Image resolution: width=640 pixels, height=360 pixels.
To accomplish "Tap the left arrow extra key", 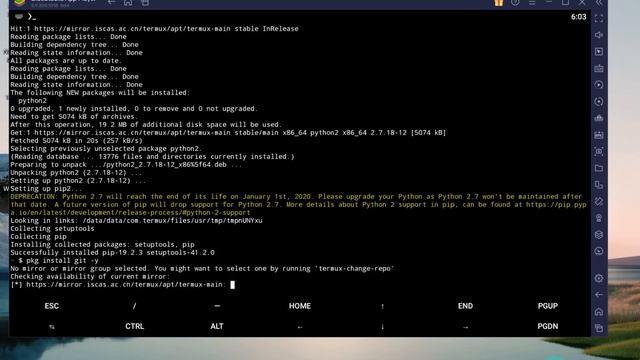I will (300, 327).
